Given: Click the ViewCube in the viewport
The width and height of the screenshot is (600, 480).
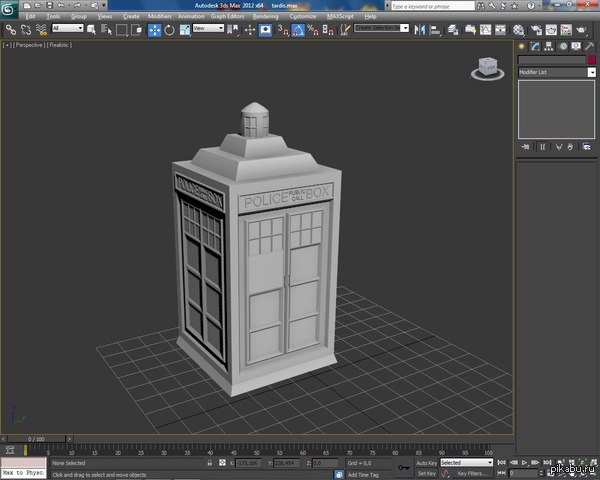Looking at the screenshot, I should click(x=488, y=68).
